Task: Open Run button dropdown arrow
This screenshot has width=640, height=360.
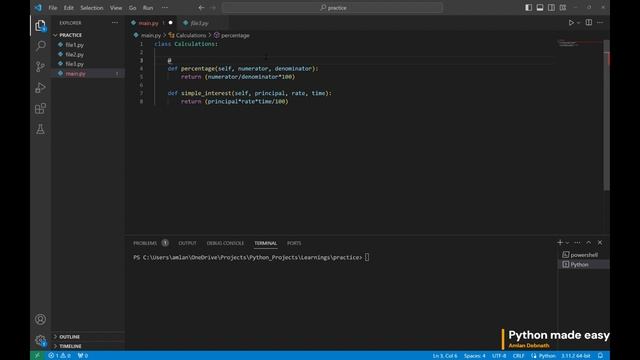Action: pyautogui.click(x=578, y=23)
